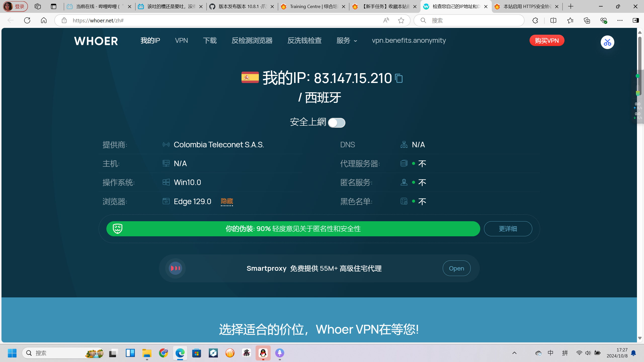Add page to favorites with star icon
The image size is (644, 362).
401,20
